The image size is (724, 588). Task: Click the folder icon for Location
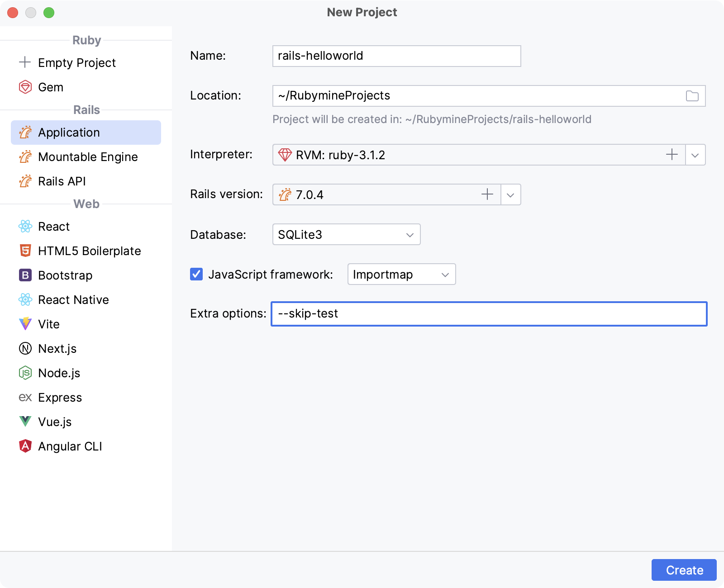[691, 95]
